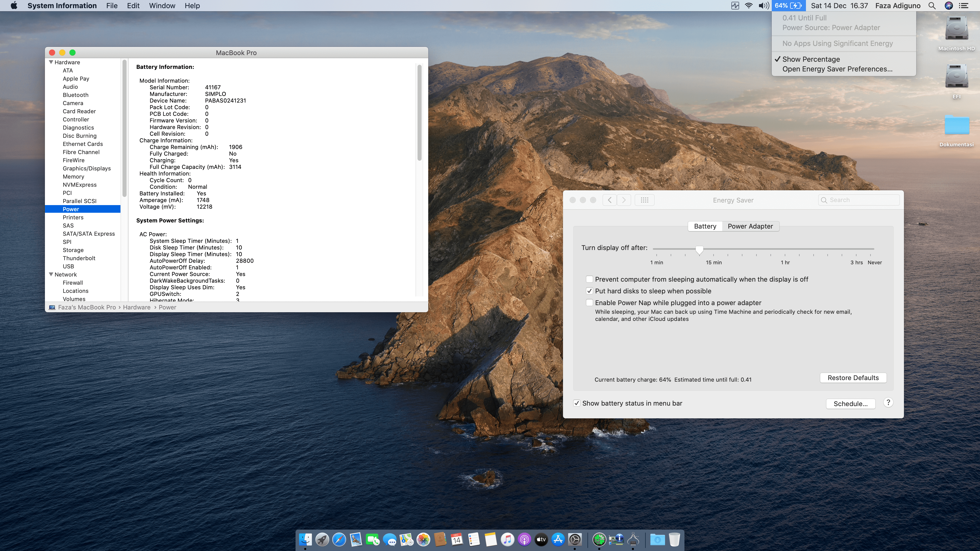
Task: Open the Music app in Dock
Action: pos(507,539)
